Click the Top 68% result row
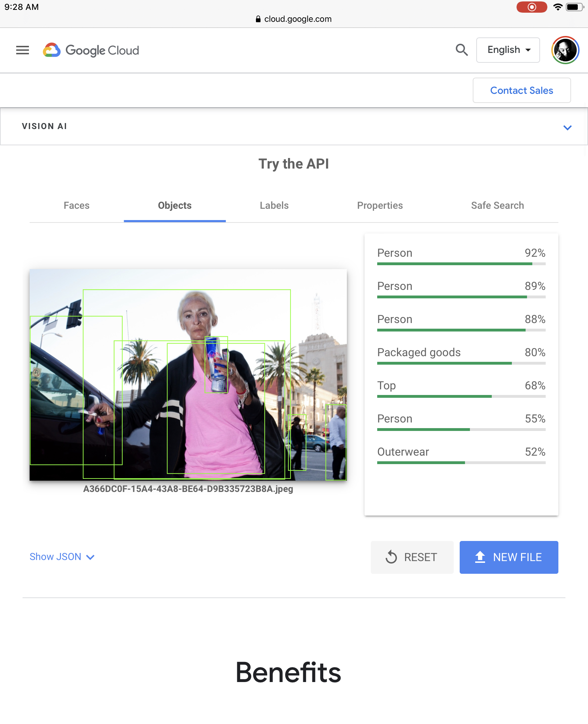 click(461, 389)
